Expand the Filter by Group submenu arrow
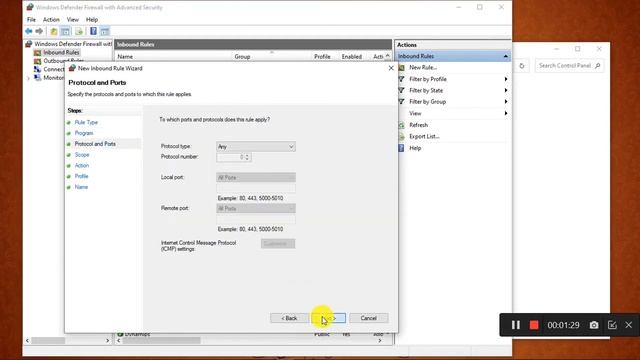 coord(506,102)
